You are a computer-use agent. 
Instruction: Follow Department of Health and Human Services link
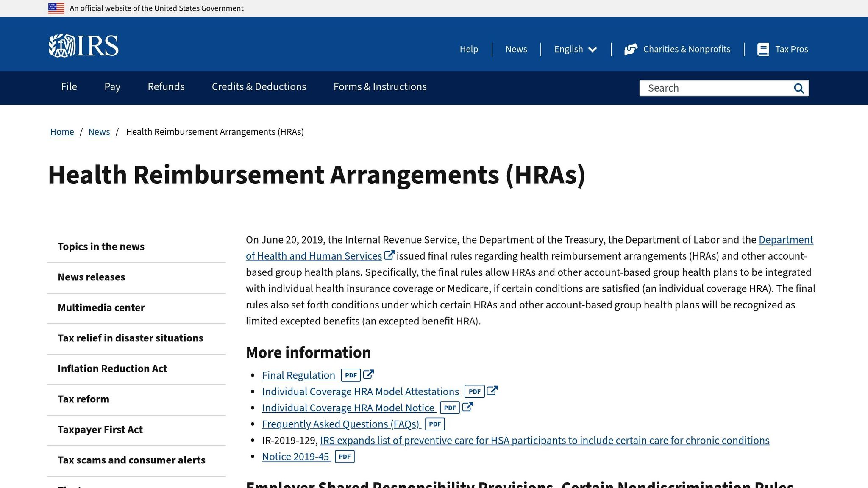(x=314, y=256)
